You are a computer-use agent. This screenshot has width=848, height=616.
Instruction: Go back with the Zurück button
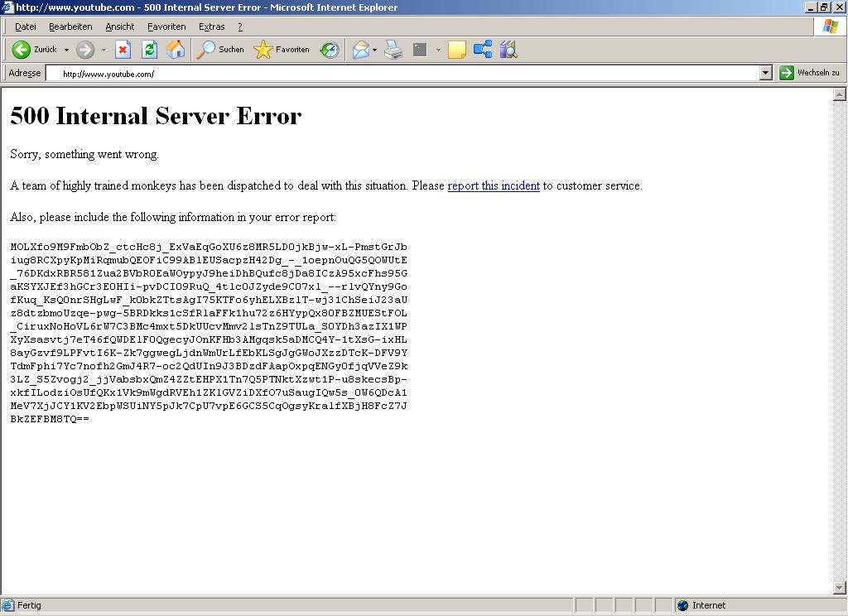(34, 50)
